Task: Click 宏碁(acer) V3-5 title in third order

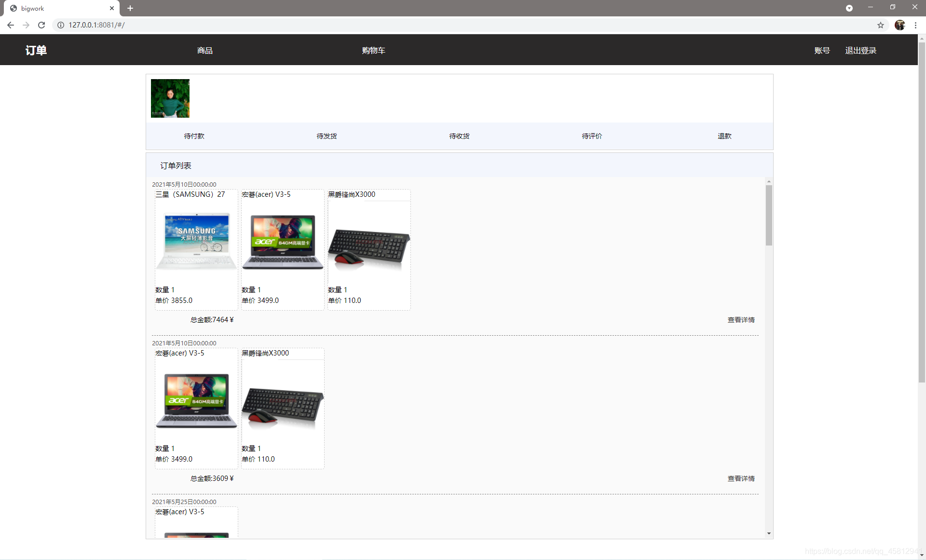Action: pyautogui.click(x=180, y=512)
